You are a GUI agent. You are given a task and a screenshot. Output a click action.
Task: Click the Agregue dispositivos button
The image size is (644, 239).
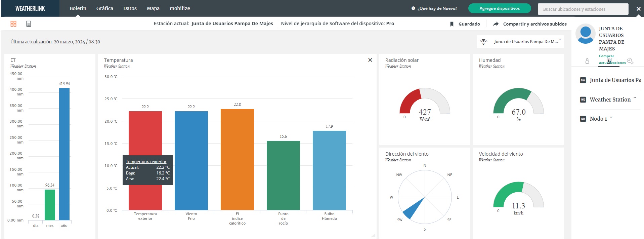click(x=499, y=8)
